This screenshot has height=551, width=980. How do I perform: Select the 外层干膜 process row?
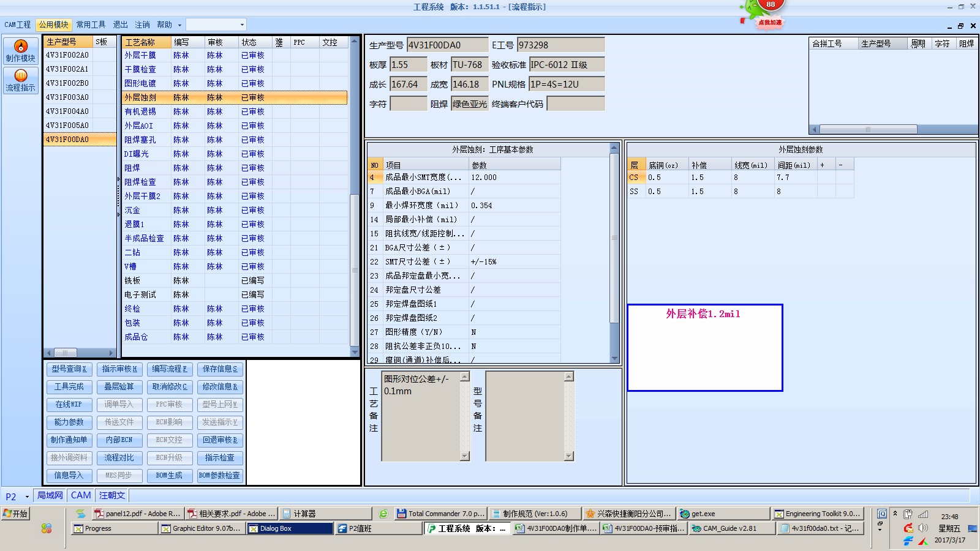(236, 56)
